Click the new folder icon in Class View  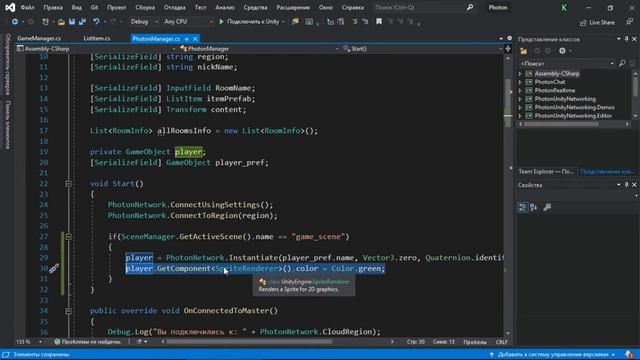click(523, 51)
